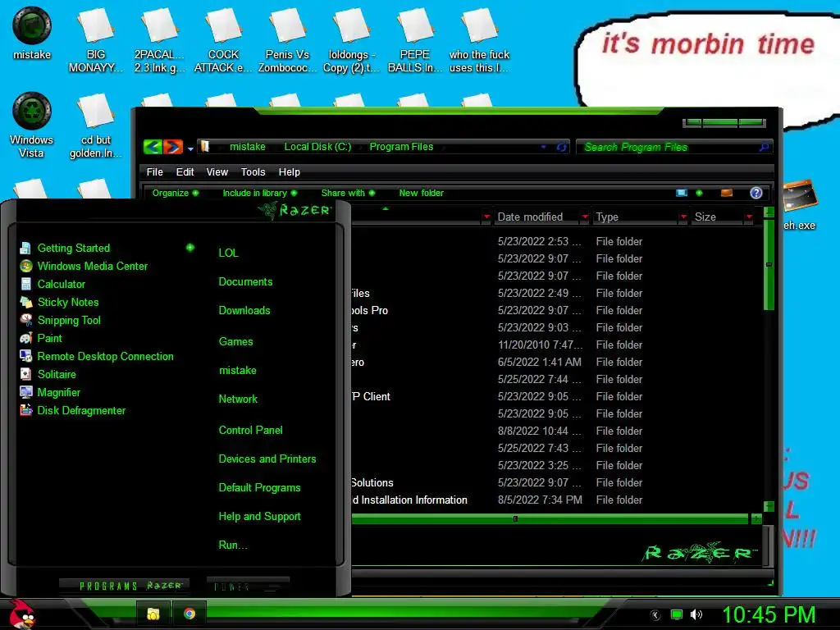The width and height of the screenshot is (840, 630).
Task: Expand Getting Started jump list dot
Action: [190, 248]
